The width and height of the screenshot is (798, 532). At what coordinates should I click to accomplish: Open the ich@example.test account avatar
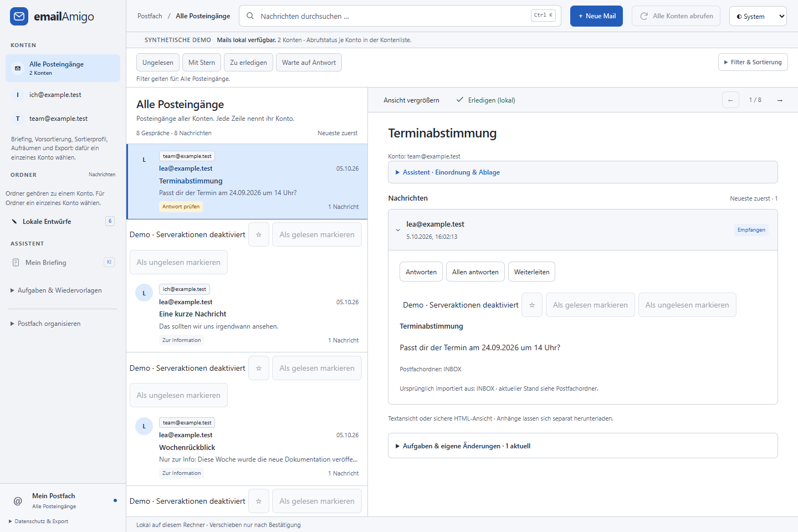click(18, 95)
